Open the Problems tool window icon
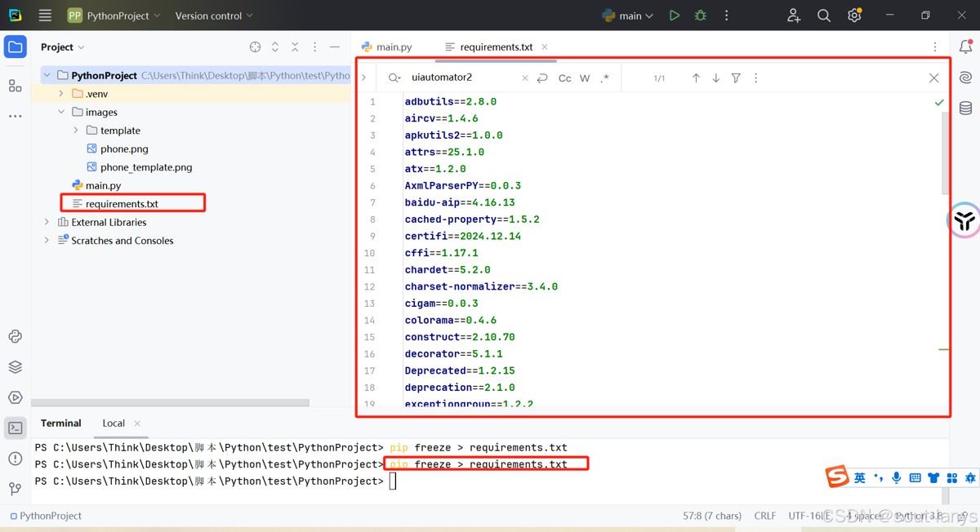This screenshot has height=532, width=980. pyautogui.click(x=15, y=459)
